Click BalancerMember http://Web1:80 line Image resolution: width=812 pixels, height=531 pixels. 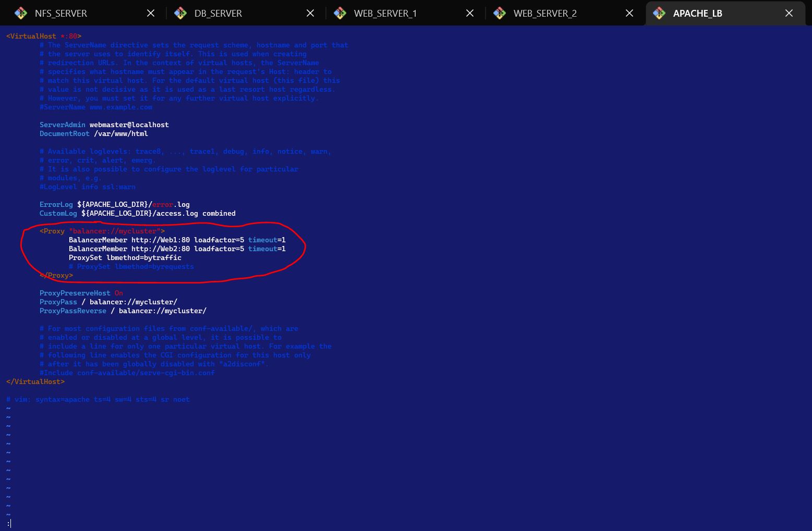click(177, 240)
